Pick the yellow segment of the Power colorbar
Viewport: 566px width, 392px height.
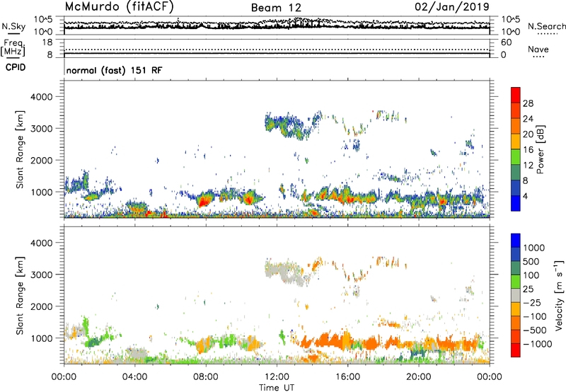coord(516,142)
